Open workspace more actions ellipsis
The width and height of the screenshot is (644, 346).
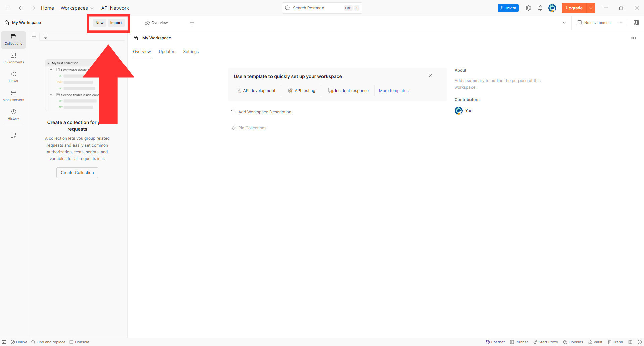634,38
